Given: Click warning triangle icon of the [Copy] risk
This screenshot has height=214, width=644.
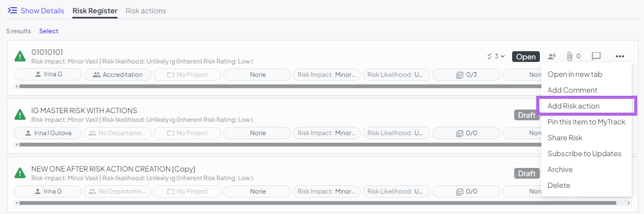Looking at the screenshot, I should tap(20, 173).
